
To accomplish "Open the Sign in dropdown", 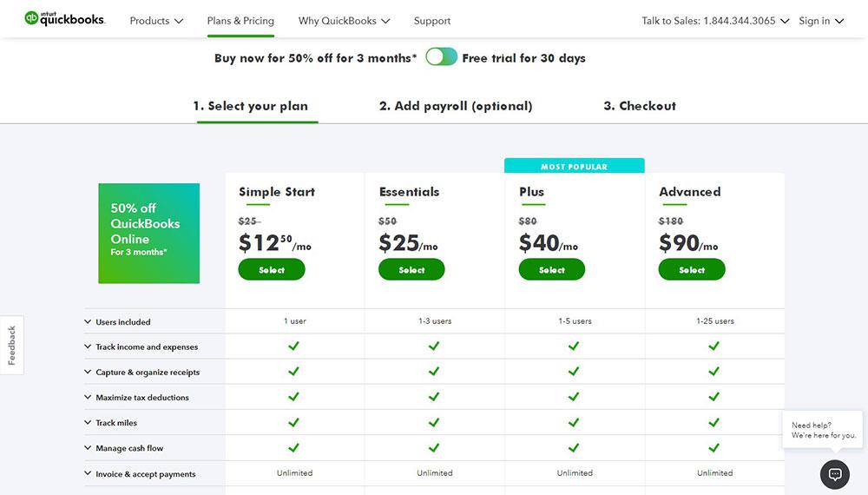I will click(x=821, y=21).
